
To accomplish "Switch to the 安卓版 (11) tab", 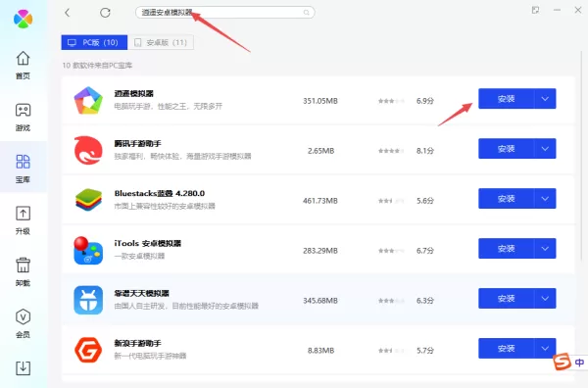I will click(x=161, y=42).
